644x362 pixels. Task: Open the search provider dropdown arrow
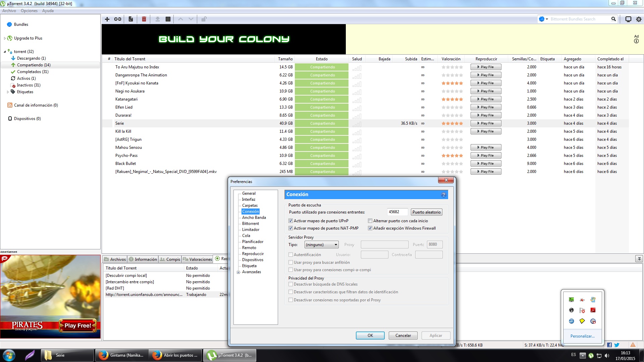(x=547, y=19)
